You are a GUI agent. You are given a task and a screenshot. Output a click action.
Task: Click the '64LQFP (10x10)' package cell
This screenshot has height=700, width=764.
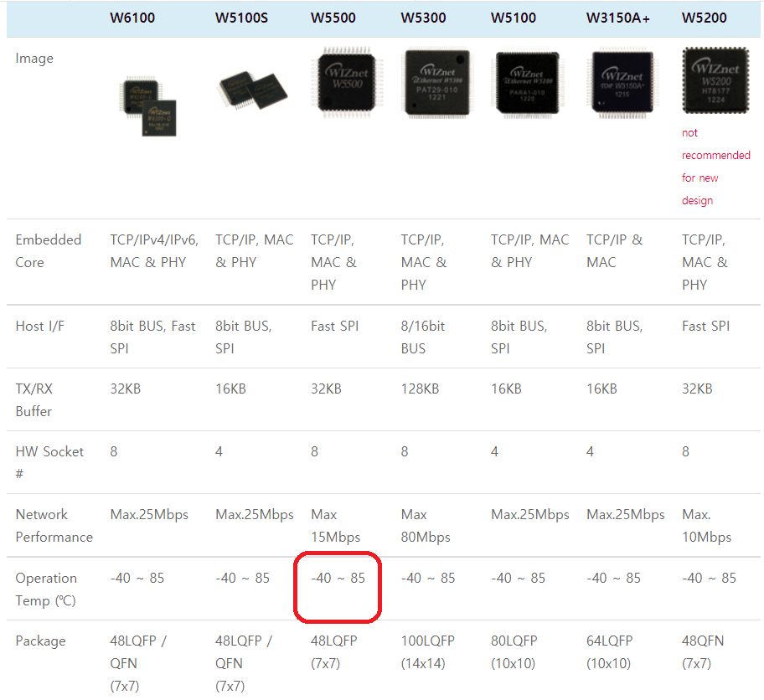610,652
